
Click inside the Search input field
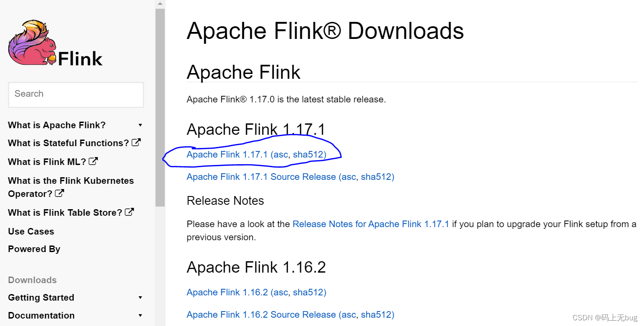pos(76,95)
